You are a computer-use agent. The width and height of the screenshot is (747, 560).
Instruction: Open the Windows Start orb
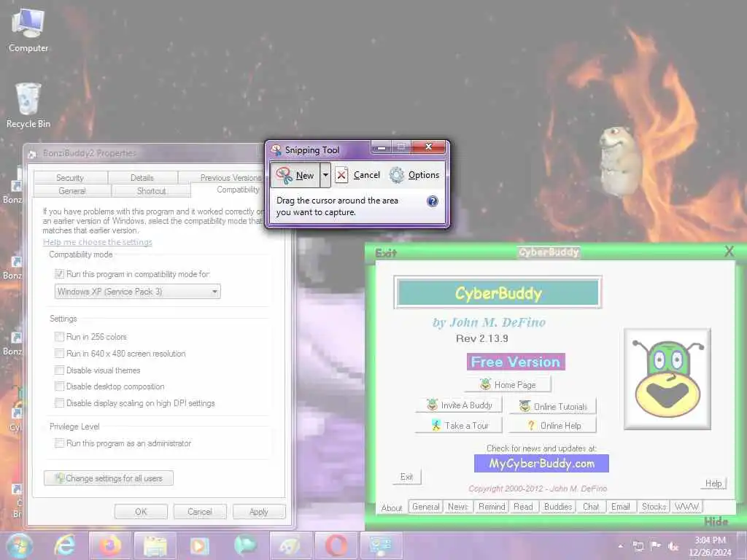tap(18, 545)
